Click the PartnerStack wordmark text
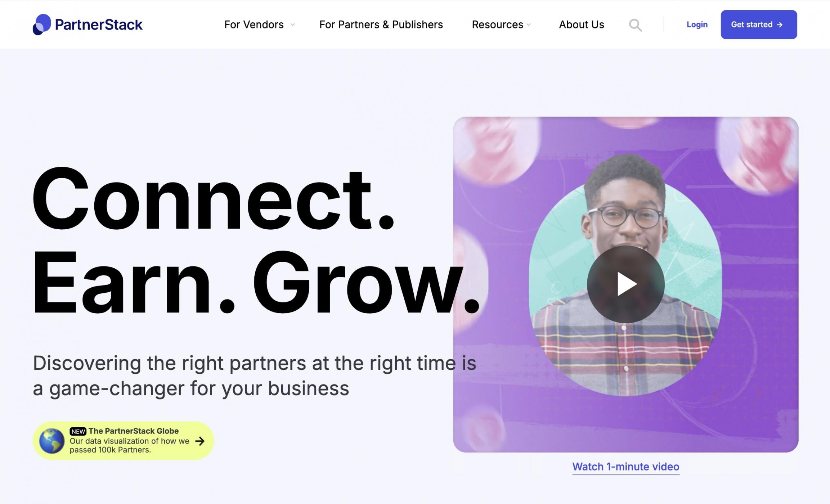The image size is (830, 504). click(x=99, y=24)
